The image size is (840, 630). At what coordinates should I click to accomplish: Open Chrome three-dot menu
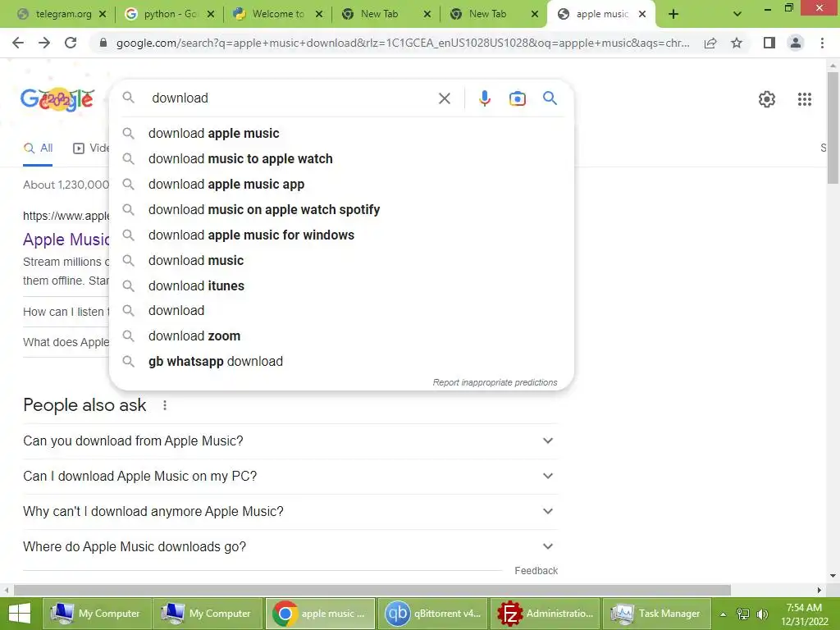822,43
